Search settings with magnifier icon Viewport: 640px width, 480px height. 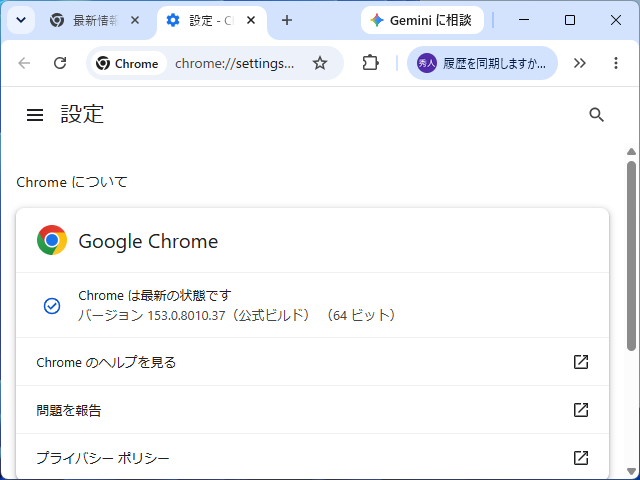(x=596, y=115)
